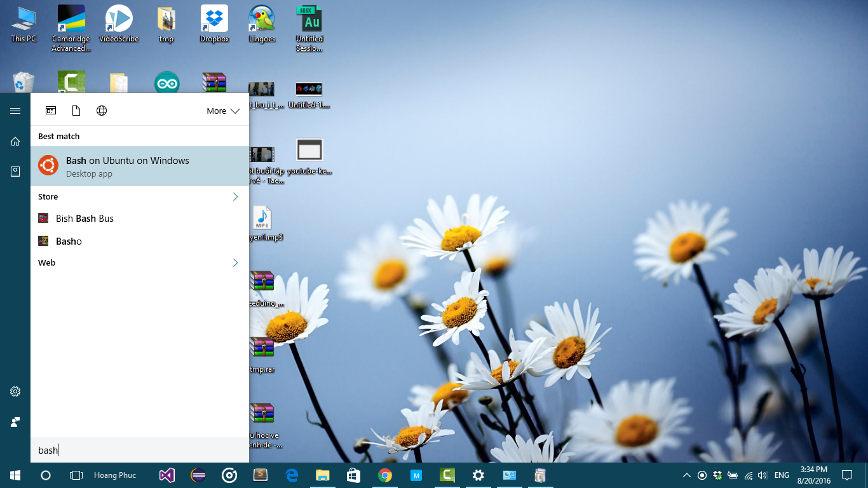This screenshot has height=488, width=868.
Task: Open Wi-Fi network tray icon
Action: coord(749,475)
